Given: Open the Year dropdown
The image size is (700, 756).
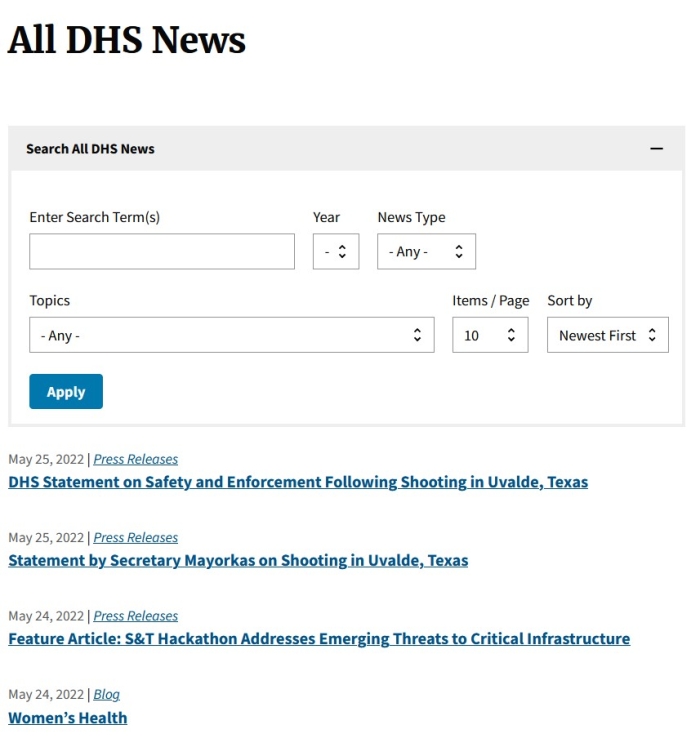Looking at the screenshot, I should click(336, 251).
